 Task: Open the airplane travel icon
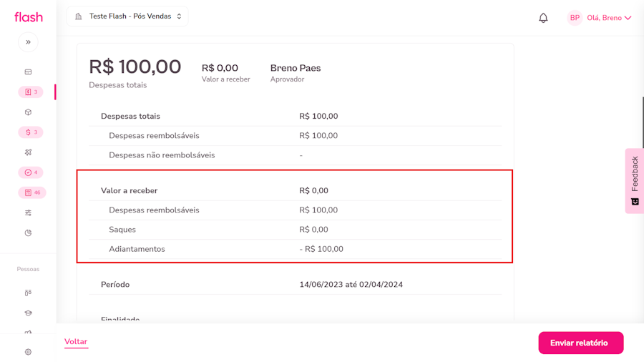[x=28, y=152]
